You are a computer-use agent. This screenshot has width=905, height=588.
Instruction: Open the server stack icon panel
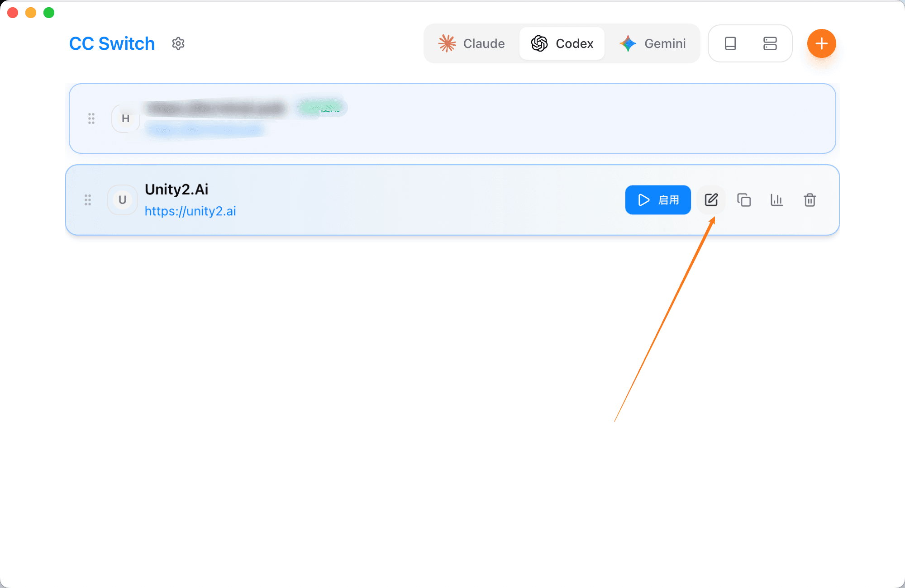(x=770, y=43)
